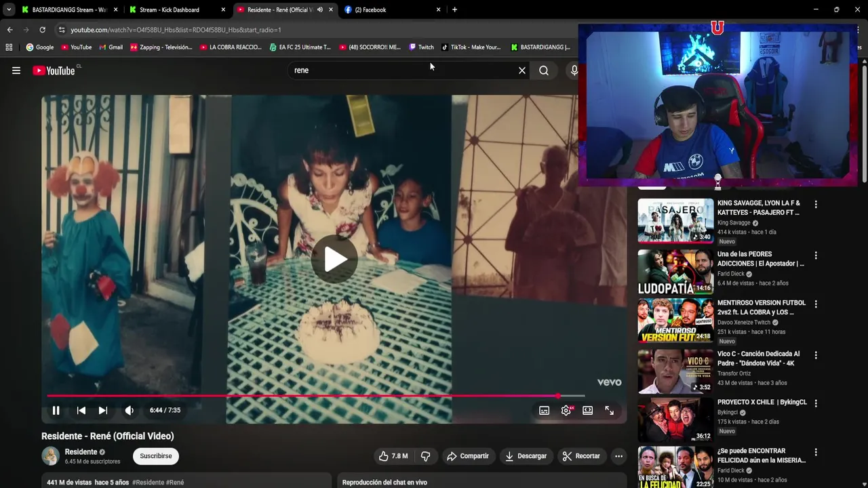The height and width of the screenshot is (488, 868).
Task: Open the PASAJERO video thumbnail
Action: (675, 221)
